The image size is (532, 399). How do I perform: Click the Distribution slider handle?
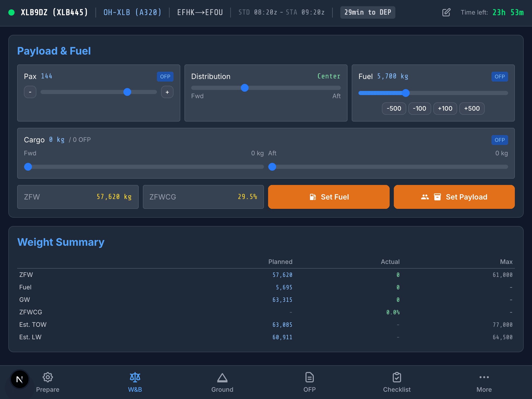[x=244, y=88]
